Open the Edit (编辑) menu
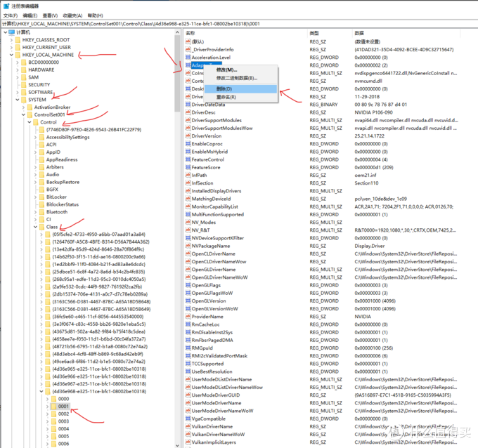 click(x=30, y=15)
